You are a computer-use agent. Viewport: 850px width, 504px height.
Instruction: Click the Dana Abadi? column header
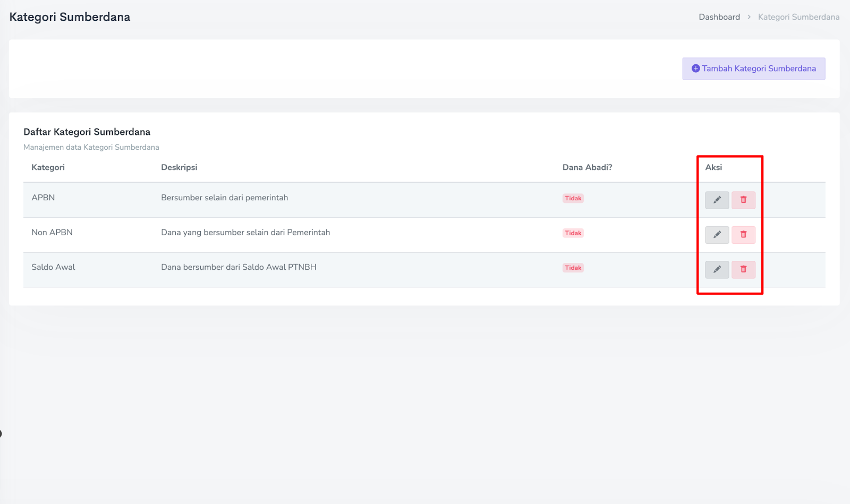pyautogui.click(x=587, y=167)
